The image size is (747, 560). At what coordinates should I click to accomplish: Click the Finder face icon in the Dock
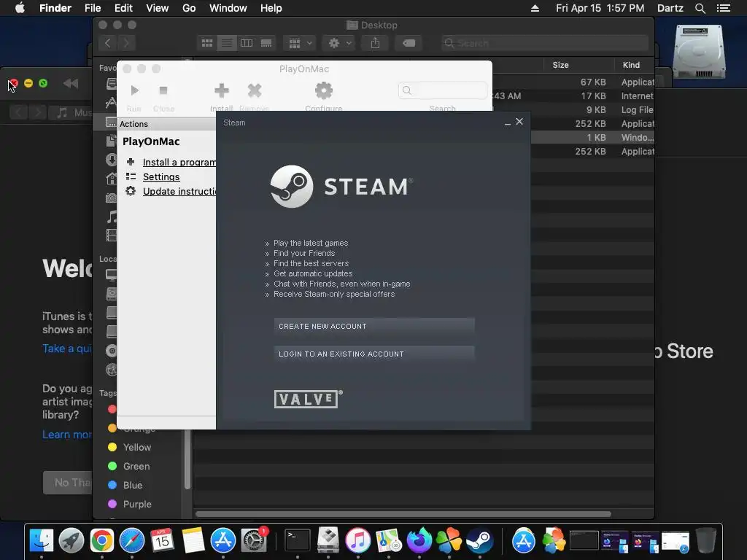[42, 540]
